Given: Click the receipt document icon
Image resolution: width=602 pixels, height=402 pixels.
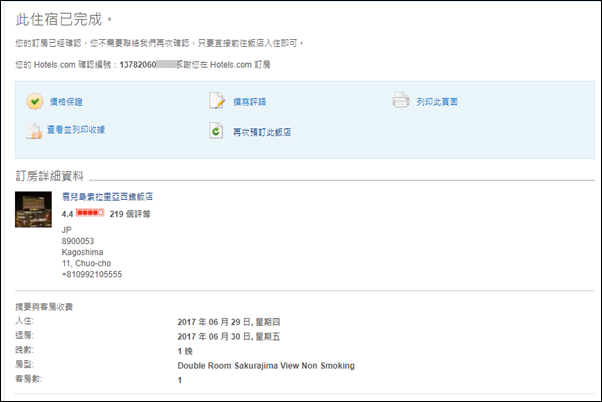Looking at the screenshot, I should pos(34,131).
